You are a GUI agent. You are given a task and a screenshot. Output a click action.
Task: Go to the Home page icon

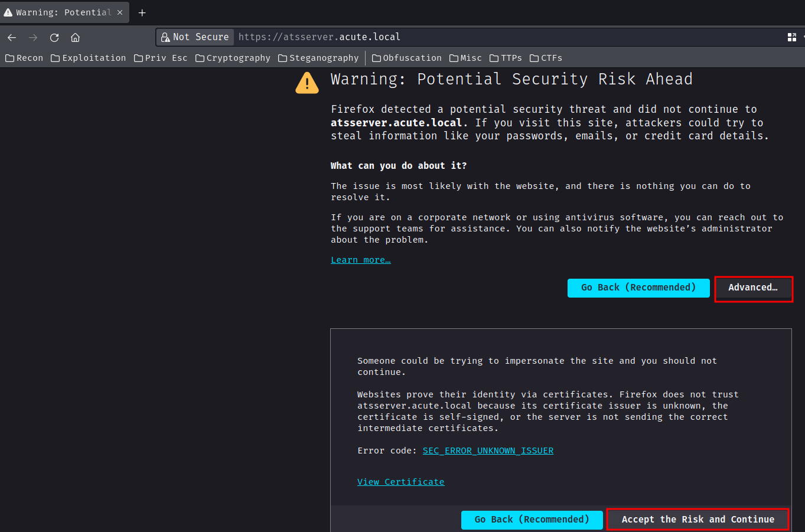75,37
